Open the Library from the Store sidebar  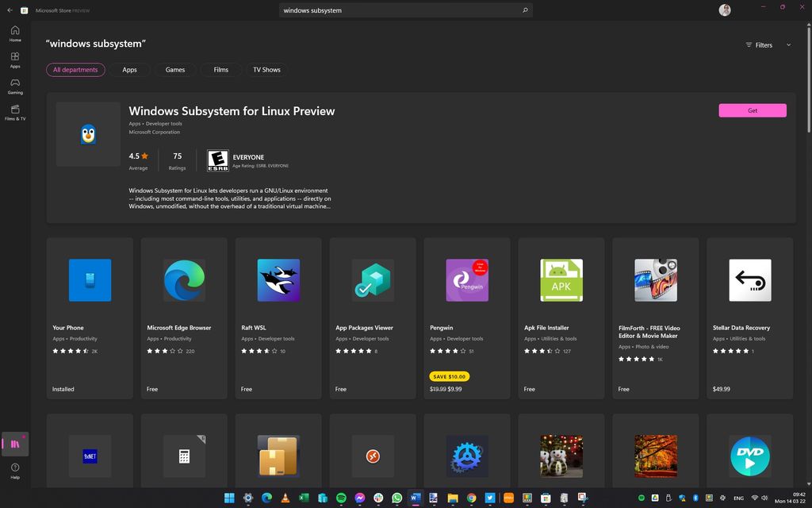click(x=14, y=444)
